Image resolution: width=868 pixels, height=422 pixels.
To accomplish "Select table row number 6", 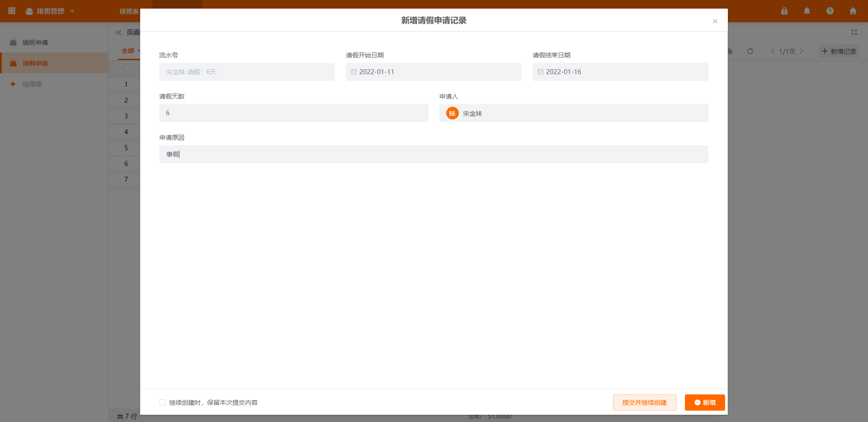I will click(126, 164).
